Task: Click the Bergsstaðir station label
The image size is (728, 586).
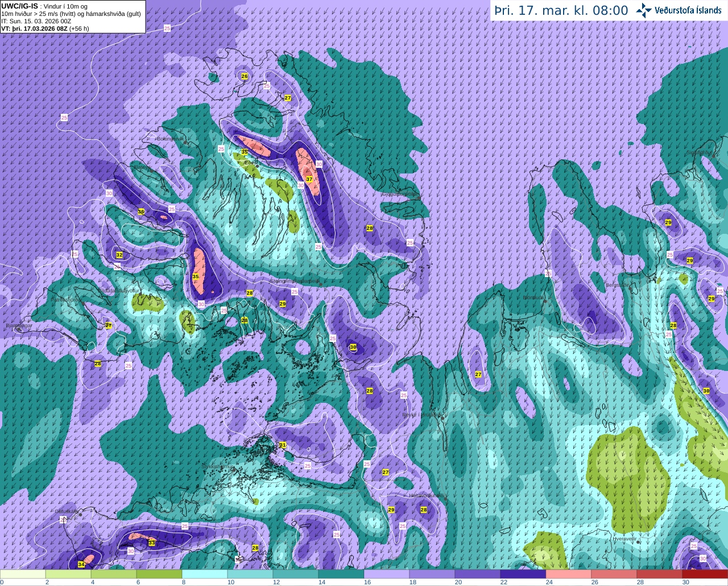Action: 618,285
